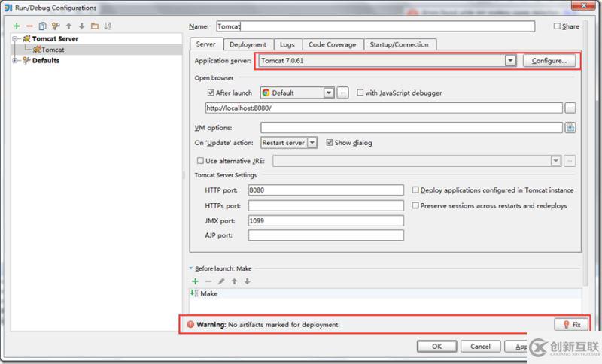Check Preserve sessions across restarts and redeploys
This screenshot has width=602, height=364.
click(x=415, y=205)
